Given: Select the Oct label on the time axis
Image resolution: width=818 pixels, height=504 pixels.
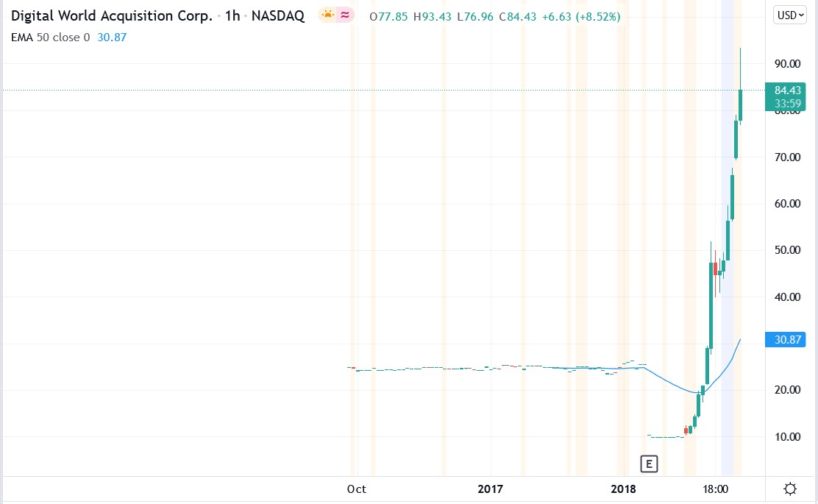Looking at the screenshot, I should [x=357, y=489].
